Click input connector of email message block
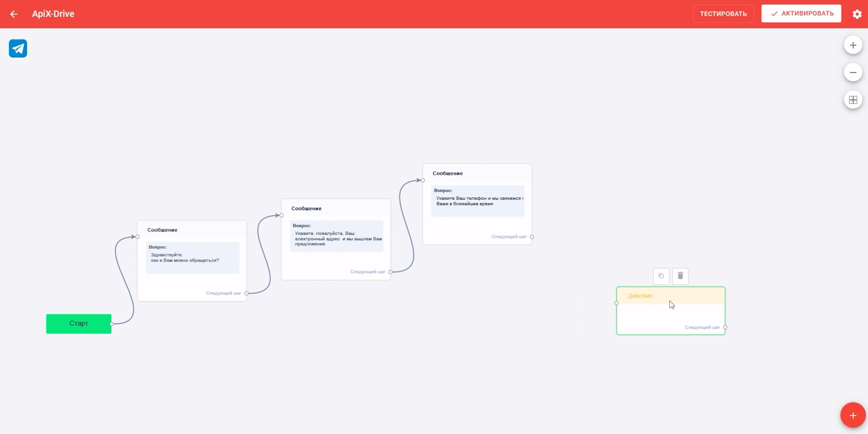The width and height of the screenshot is (868, 434). (282, 216)
